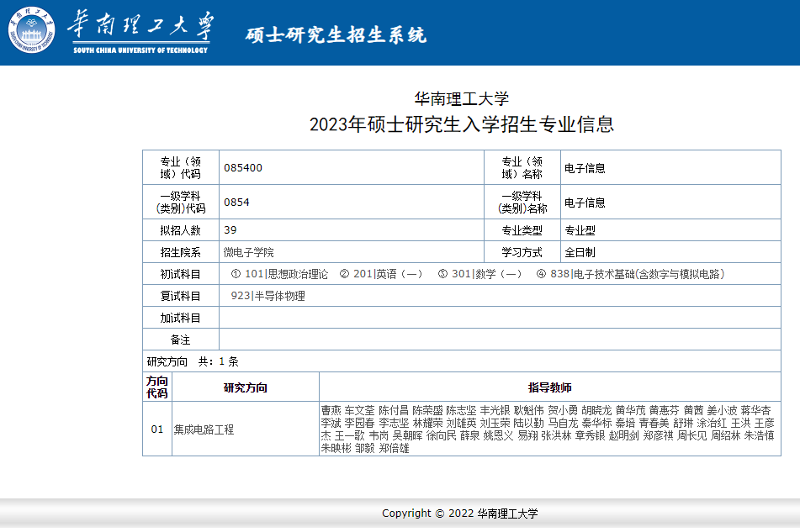Select the code value 085400

pos(243,167)
